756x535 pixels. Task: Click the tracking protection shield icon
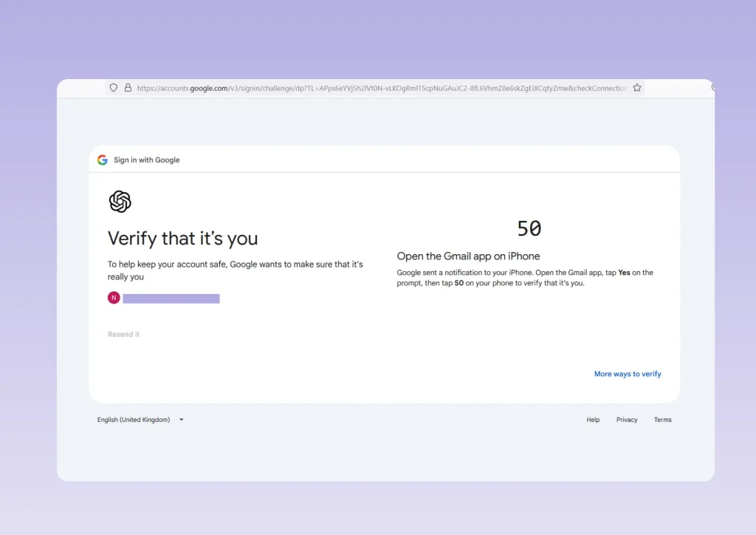(x=113, y=88)
